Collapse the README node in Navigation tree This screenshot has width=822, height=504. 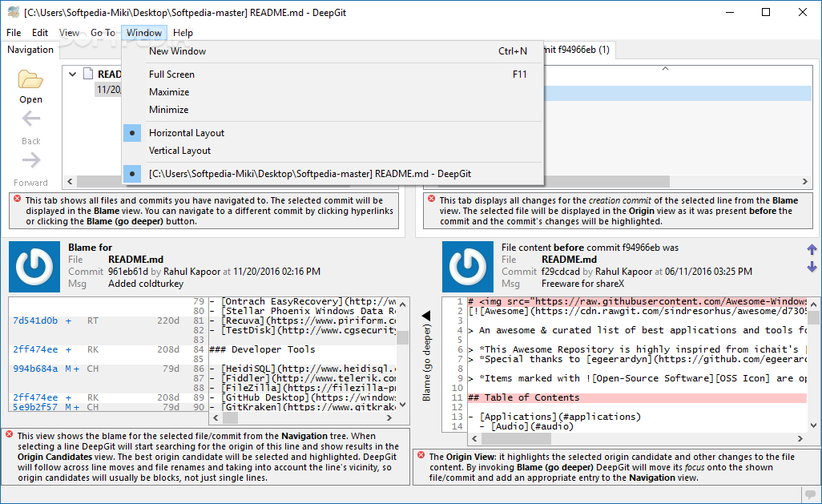click(72, 74)
